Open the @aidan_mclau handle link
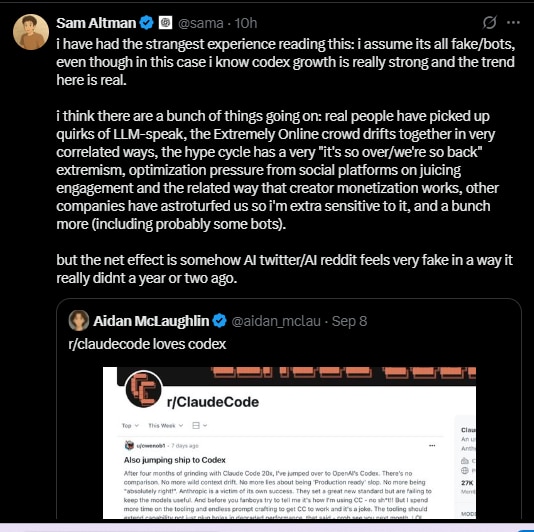The height and width of the screenshot is (532, 534). [276, 321]
